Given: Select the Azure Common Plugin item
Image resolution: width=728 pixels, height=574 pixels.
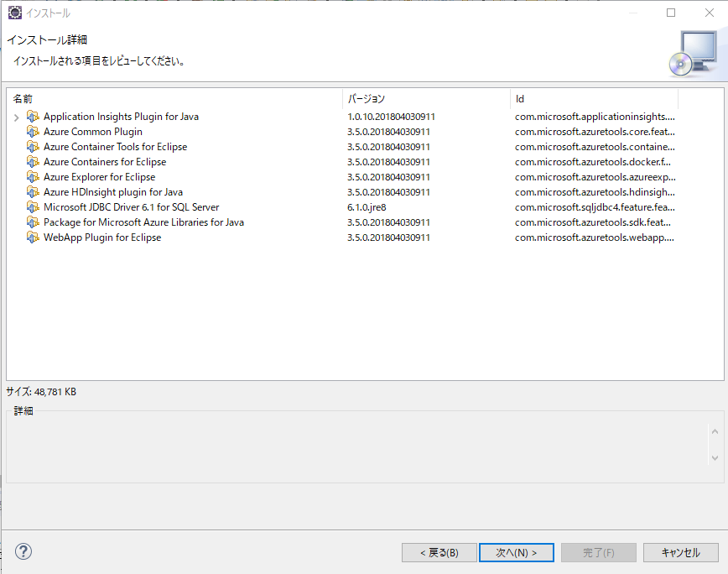Looking at the screenshot, I should pos(93,132).
